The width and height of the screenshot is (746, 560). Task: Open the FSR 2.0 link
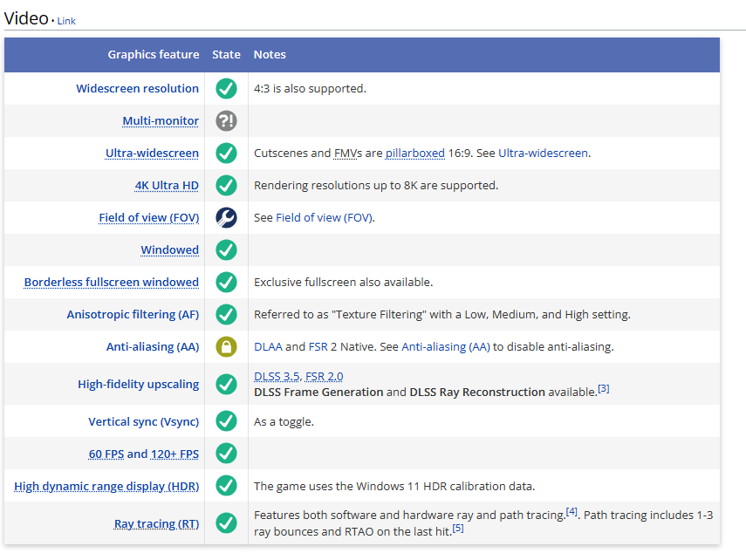(326, 377)
